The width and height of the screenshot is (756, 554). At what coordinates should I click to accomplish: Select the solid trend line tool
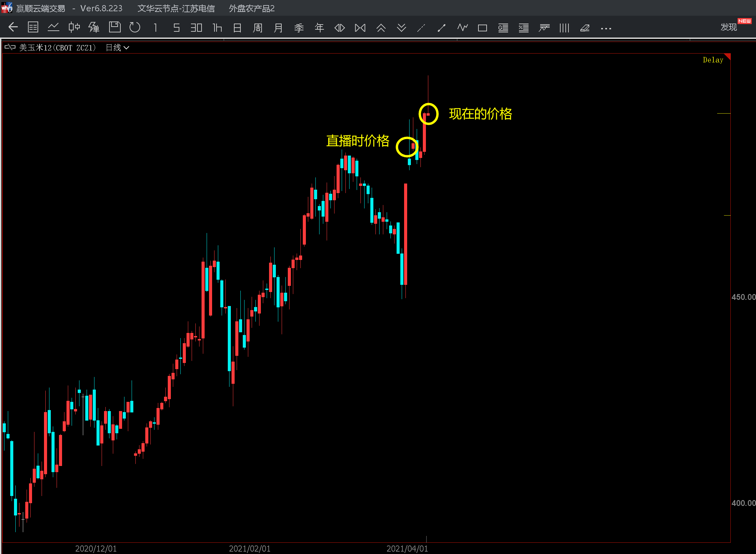click(x=442, y=28)
